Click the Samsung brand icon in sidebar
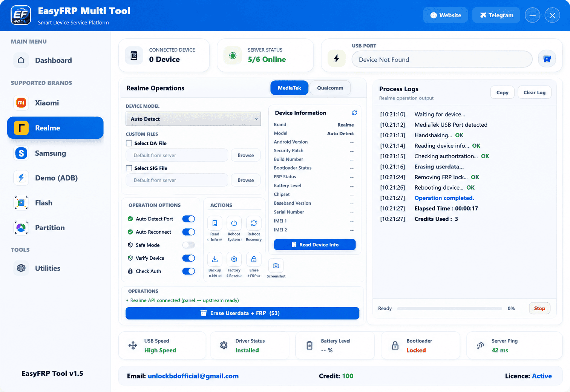This screenshot has height=392, width=570. [x=21, y=153]
